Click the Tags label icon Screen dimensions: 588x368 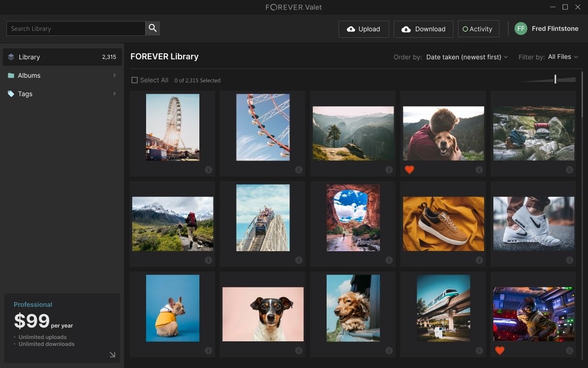click(11, 94)
